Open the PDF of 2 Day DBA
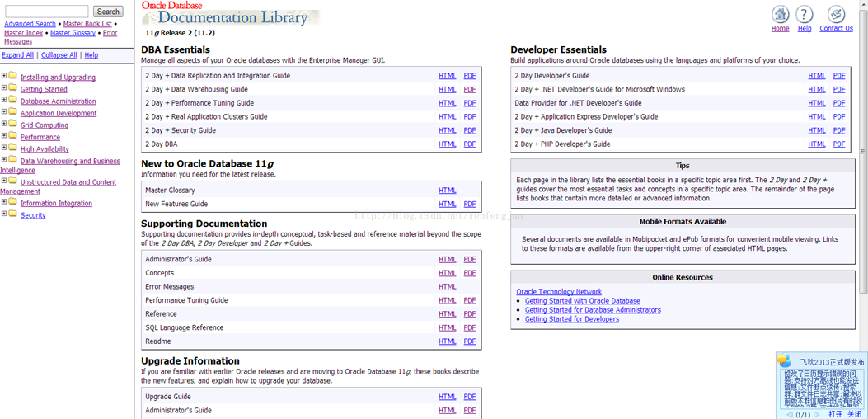Image resolution: width=868 pixels, height=419 pixels. click(x=469, y=144)
